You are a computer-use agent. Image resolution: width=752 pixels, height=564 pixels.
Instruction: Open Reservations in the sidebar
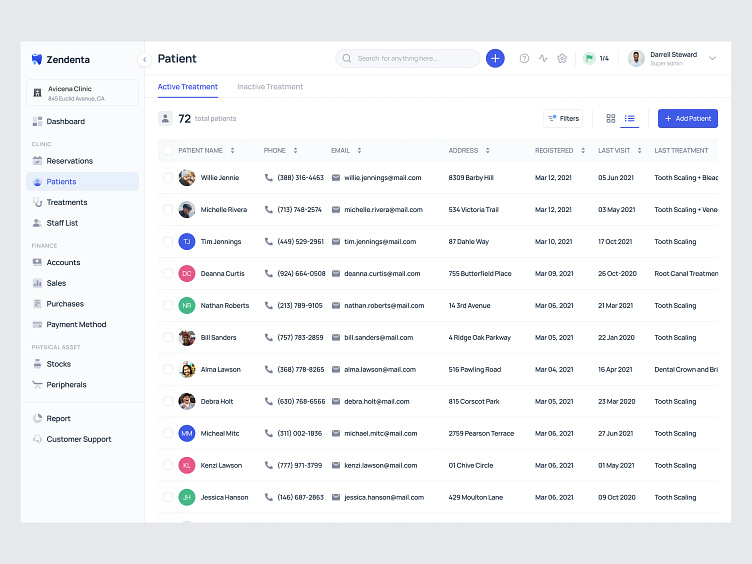click(x=82, y=161)
